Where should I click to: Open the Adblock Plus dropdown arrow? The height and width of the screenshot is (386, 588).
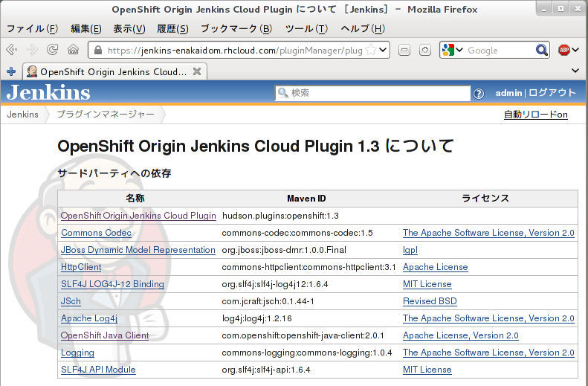click(x=575, y=50)
